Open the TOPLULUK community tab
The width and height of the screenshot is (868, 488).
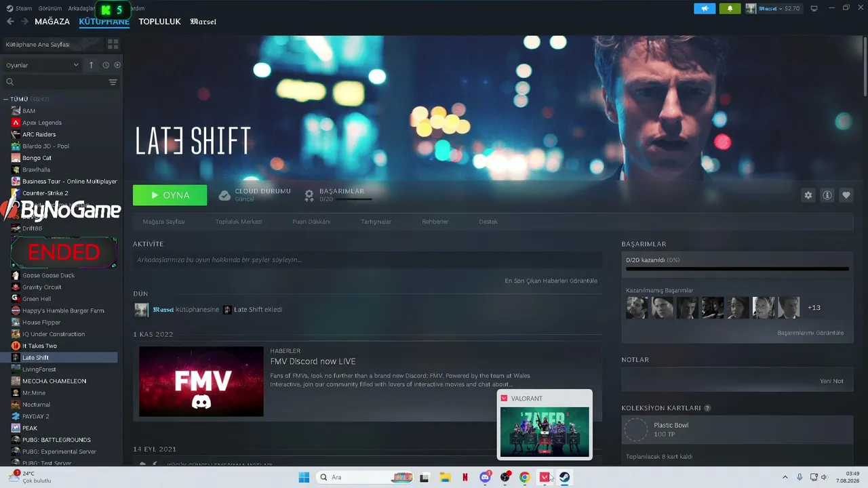159,22
